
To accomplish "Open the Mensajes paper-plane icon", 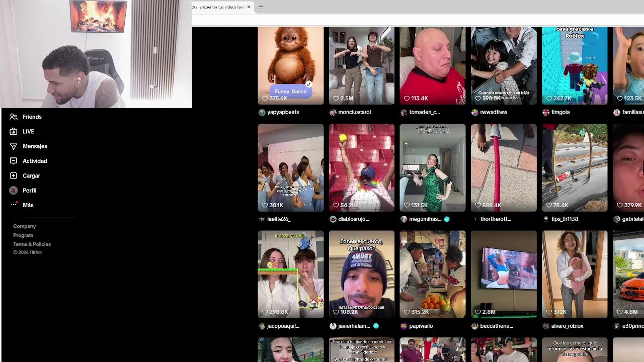I will [13, 146].
